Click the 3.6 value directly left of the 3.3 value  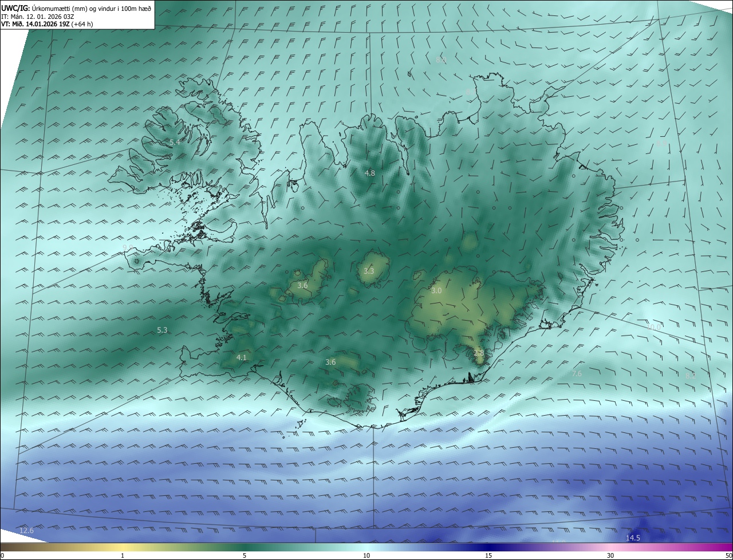coord(303,285)
